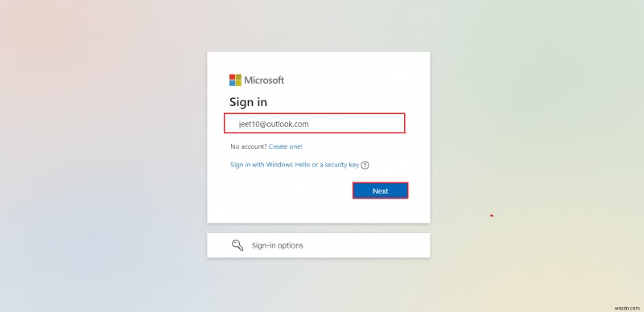Click the blue Next button
This screenshot has width=644, height=312.
point(380,191)
